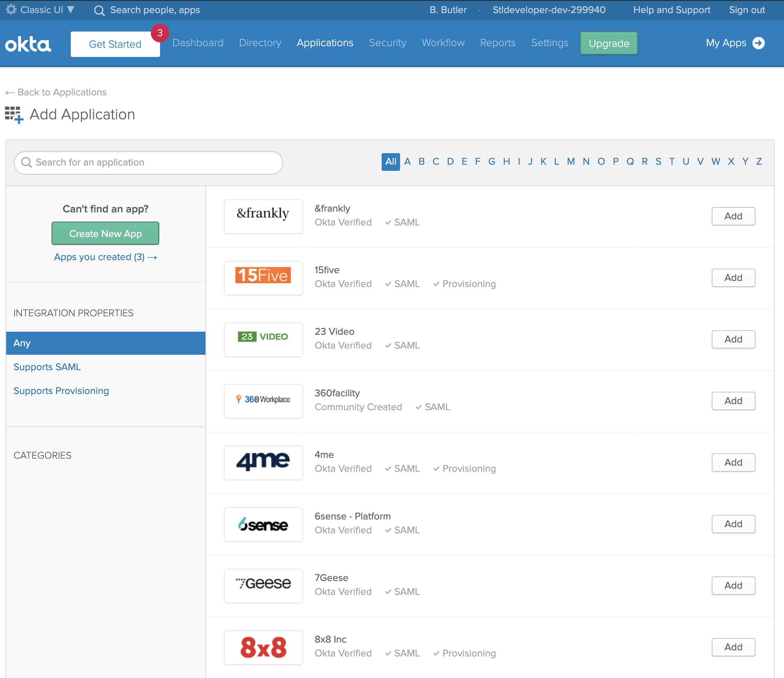
Task: Click the 6sense - Platform app name
Action: [353, 516]
